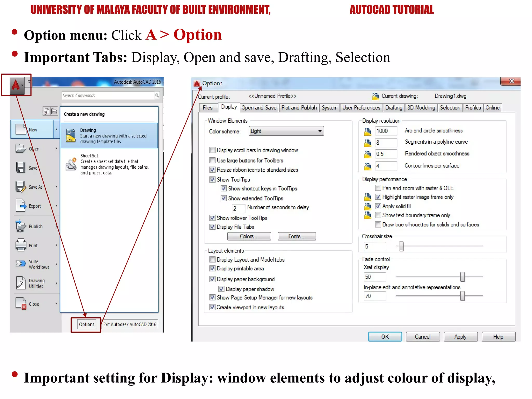Click the Xref display fade slider handle
The height and width of the screenshot is (399, 532).
[462, 277]
